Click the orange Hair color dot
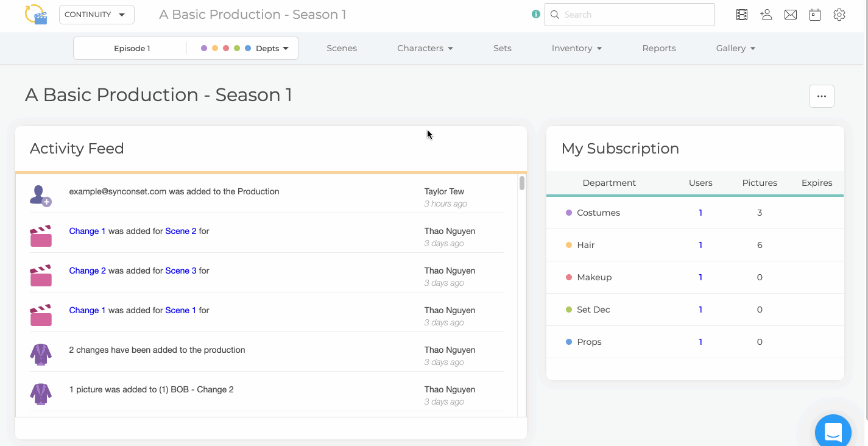 tap(569, 245)
